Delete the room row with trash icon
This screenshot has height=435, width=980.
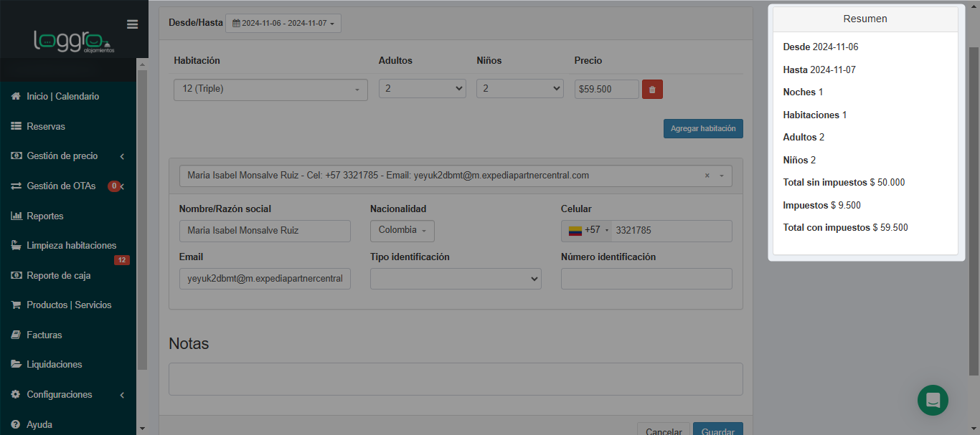coord(652,90)
